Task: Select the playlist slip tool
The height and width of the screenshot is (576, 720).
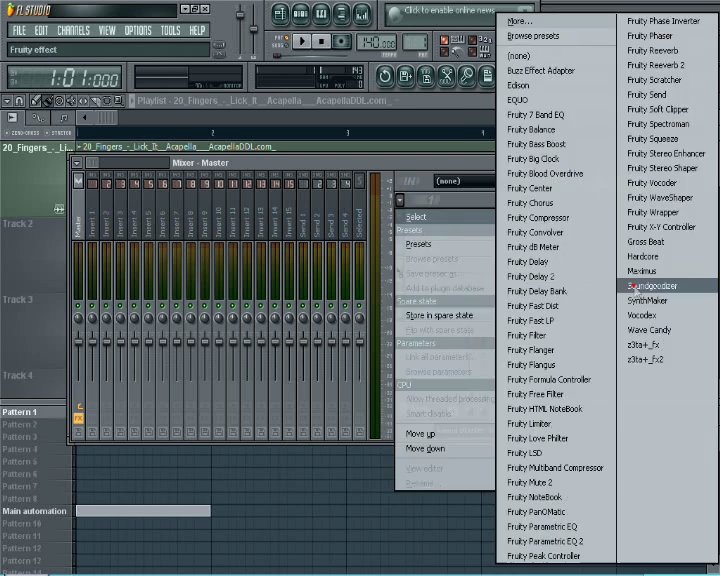Action: 83,101
